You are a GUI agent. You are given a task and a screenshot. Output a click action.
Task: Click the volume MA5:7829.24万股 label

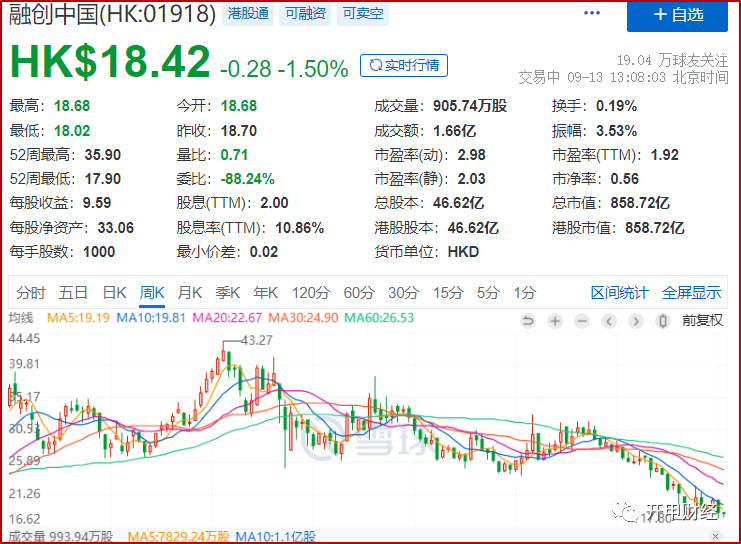tap(178, 536)
